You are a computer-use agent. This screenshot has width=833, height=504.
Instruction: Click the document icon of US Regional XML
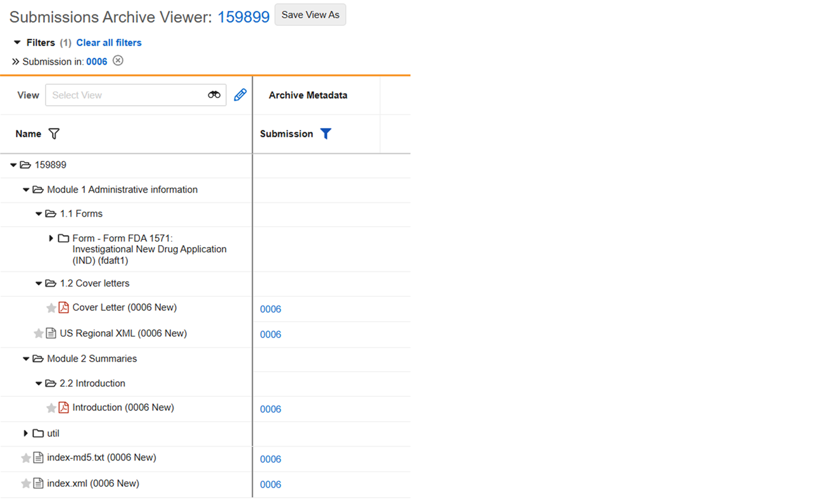point(51,333)
